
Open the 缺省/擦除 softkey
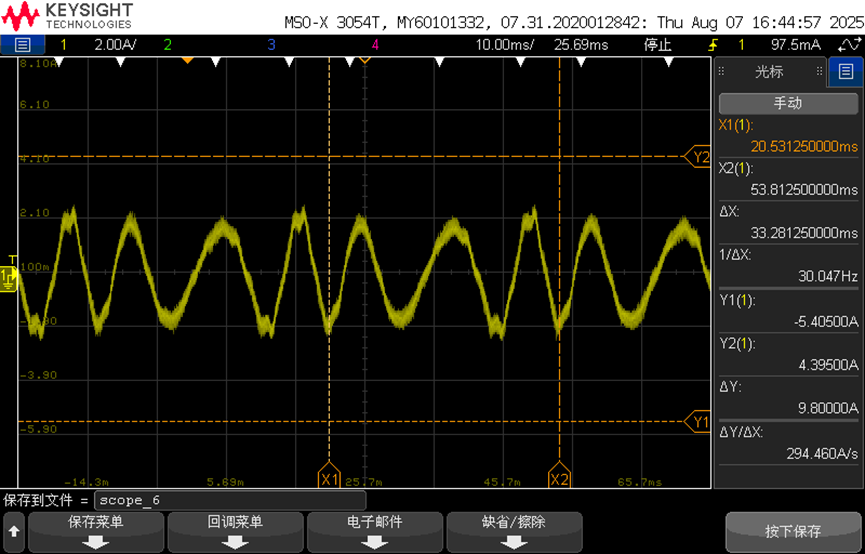coord(514,532)
